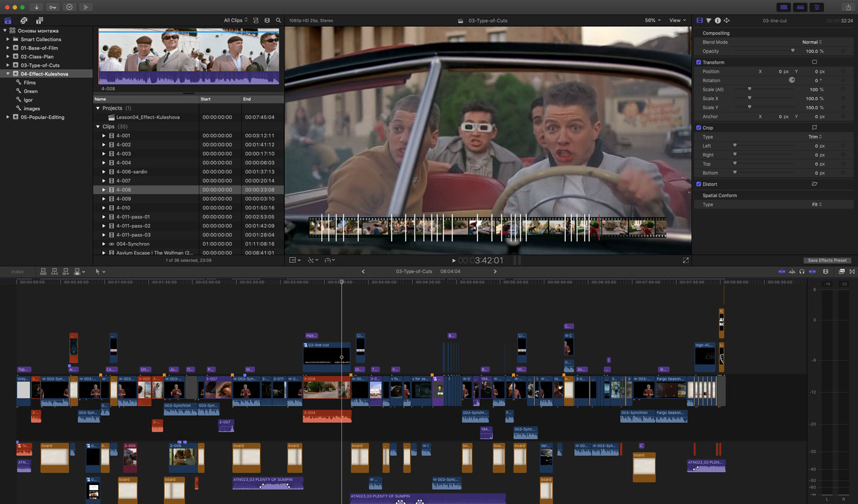This screenshot has width=858, height=504.
Task: Open the All Clips filter dropdown
Action: point(236,20)
